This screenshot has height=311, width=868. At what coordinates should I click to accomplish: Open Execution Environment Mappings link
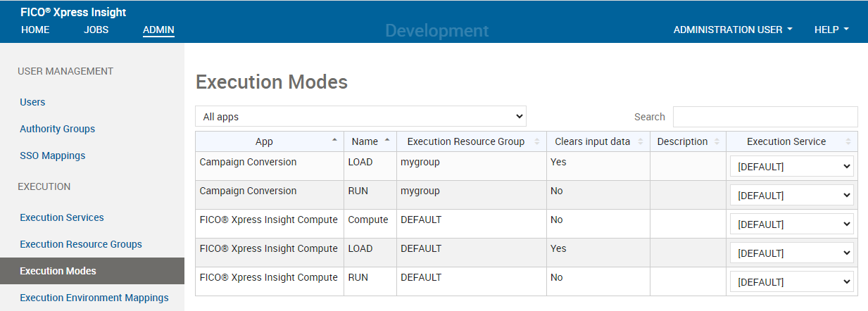(x=94, y=298)
